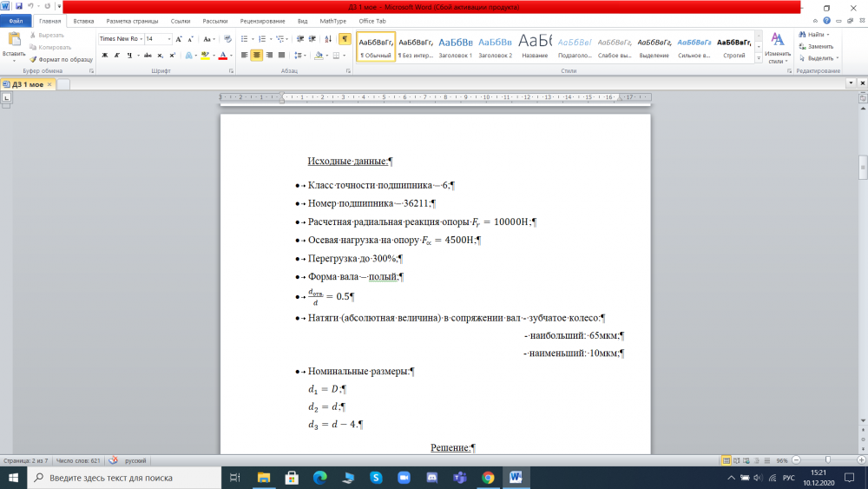Expand the styles gallery with the More arrow
Viewport: 868px width, 489px height.
pyautogui.click(x=759, y=59)
